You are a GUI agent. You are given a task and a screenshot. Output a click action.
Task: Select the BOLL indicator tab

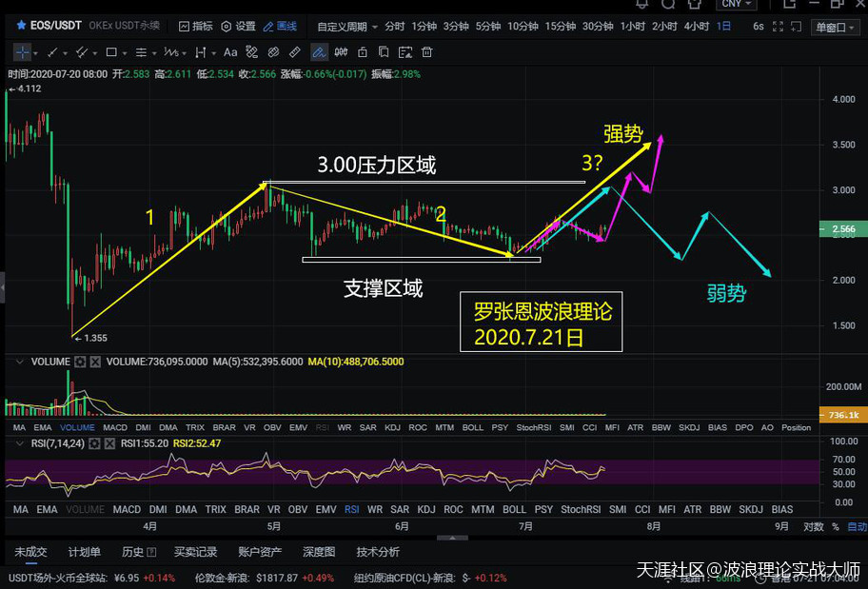[472, 428]
